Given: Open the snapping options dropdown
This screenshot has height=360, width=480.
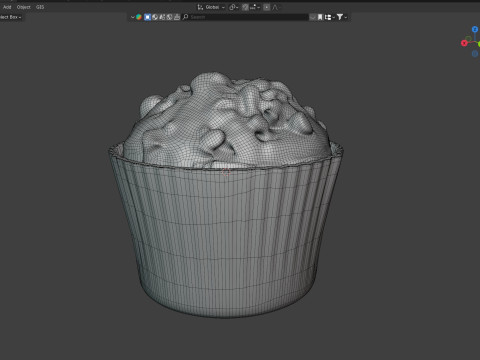Looking at the screenshot, I should [x=254, y=7].
